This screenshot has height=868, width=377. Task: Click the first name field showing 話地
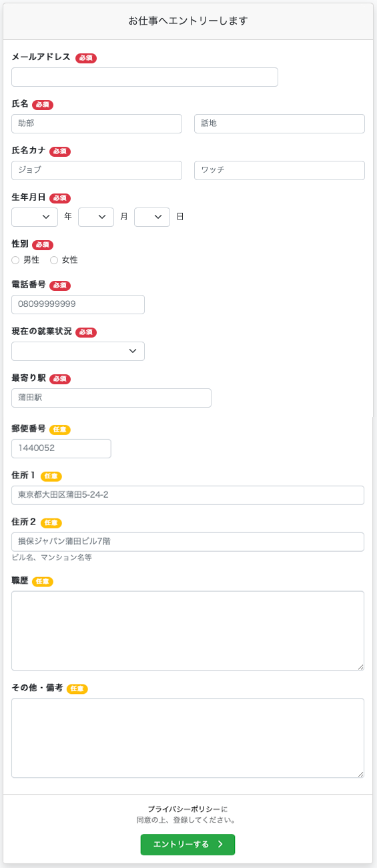[280, 123]
